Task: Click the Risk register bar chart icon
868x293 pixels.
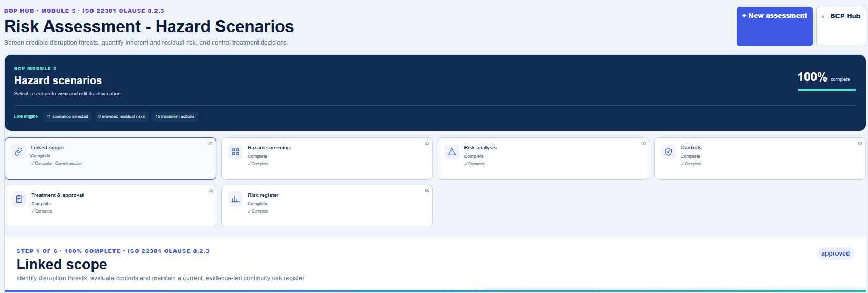Action: [x=235, y=199]
